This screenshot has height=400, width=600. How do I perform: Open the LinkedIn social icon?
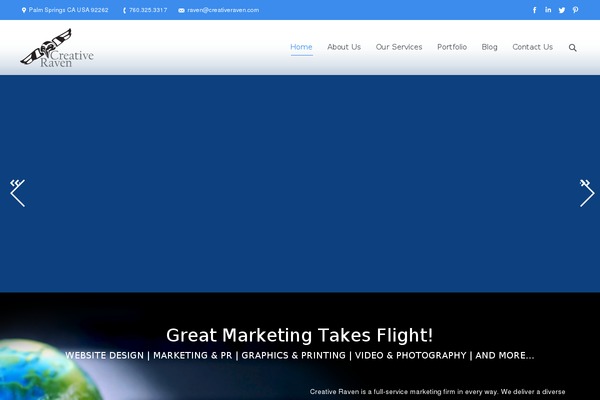pos(548,10)
